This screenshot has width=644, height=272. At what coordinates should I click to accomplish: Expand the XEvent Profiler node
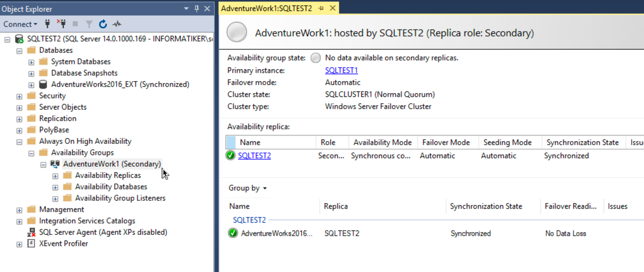(19, 244)
